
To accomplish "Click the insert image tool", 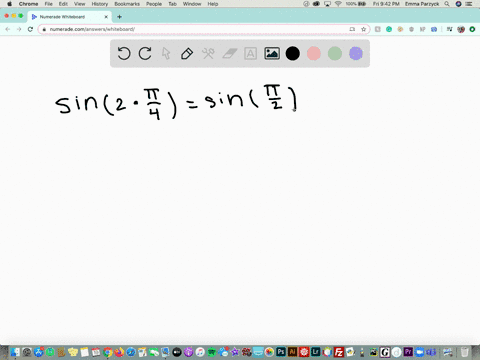I will coord(272,53).
